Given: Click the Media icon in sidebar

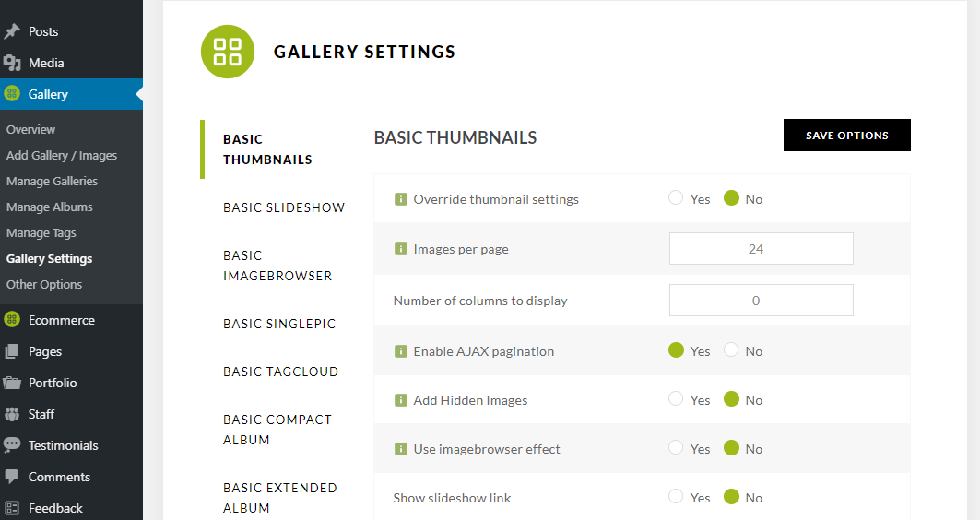Looking at the screenshot, I should point(12,63).
